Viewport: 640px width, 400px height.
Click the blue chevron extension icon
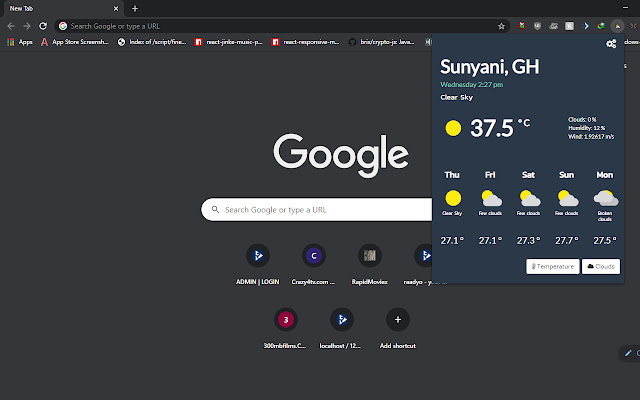coord(586,26)
